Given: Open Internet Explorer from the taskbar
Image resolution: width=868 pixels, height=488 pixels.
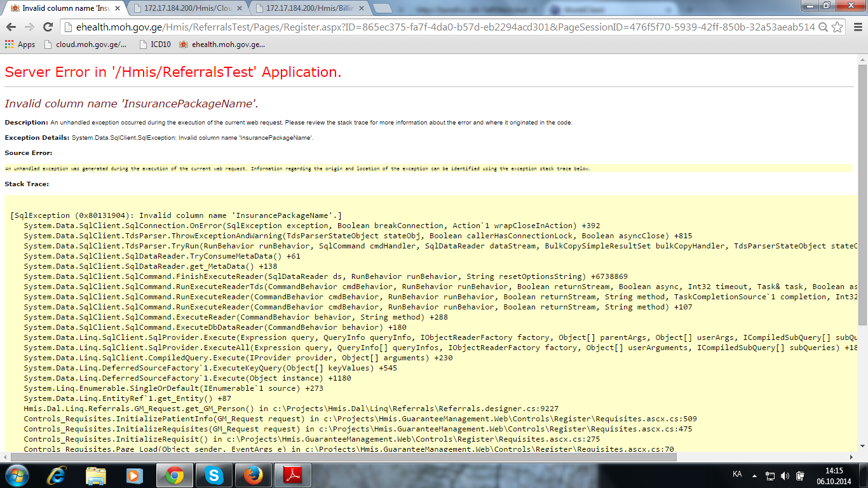Looking at the screenshot, I should tap(57, 475).
